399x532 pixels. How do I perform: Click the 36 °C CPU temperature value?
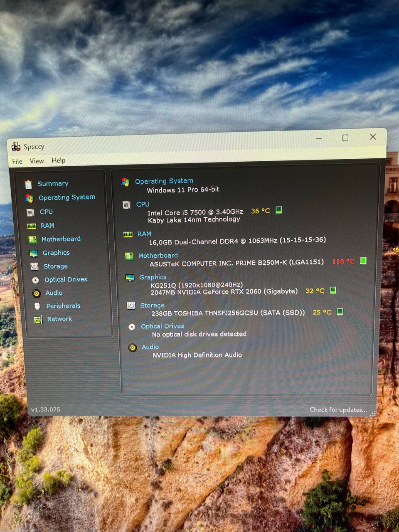(261, 211)
